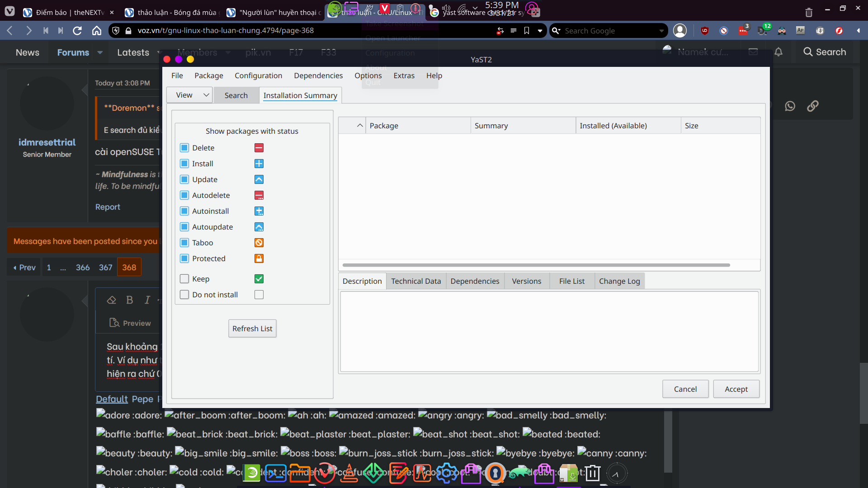The image size is (868, 488).
Task: Uncheck the Taboo status checkbox
Action: click(184, 243)
